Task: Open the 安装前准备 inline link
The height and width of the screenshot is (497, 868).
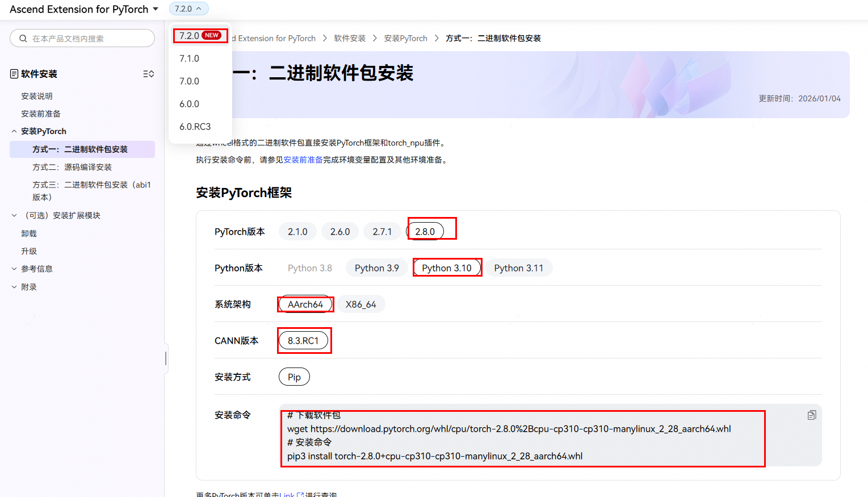Action: (303, 160)
